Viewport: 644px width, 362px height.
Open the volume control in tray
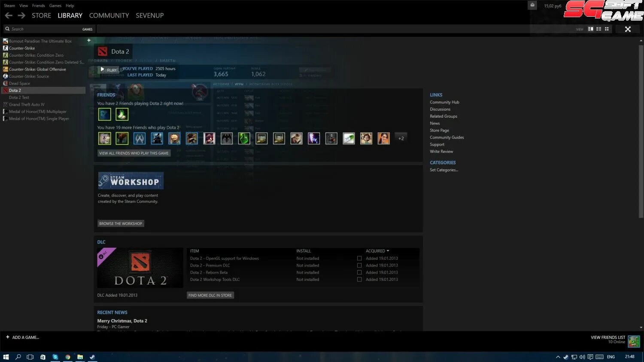[x=582, y=357]
